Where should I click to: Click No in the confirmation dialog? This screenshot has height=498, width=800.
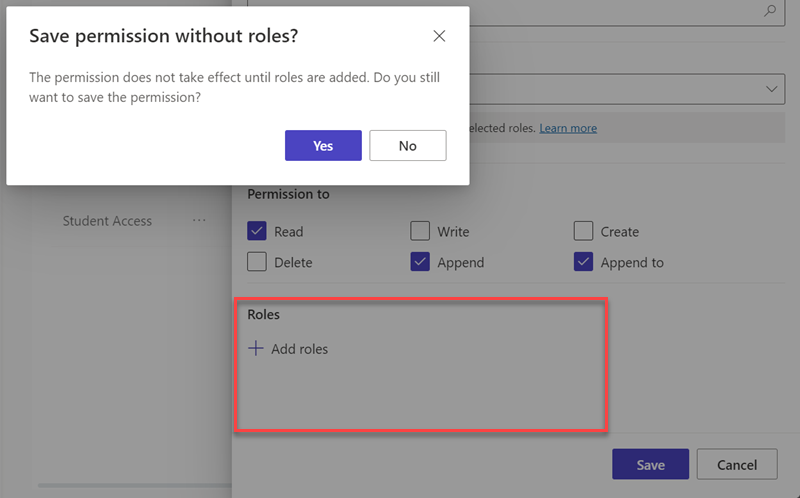[407, 145]
